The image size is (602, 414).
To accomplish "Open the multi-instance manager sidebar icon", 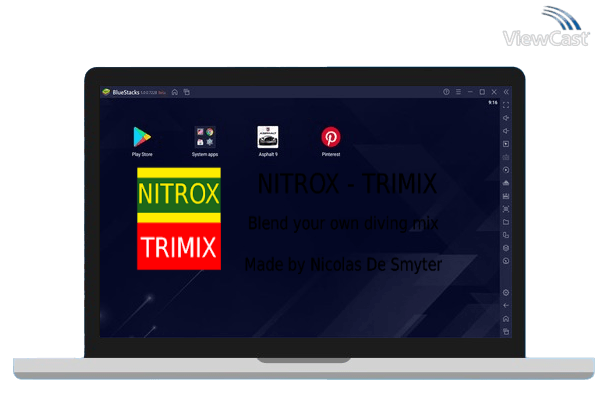I will [506, 235].
